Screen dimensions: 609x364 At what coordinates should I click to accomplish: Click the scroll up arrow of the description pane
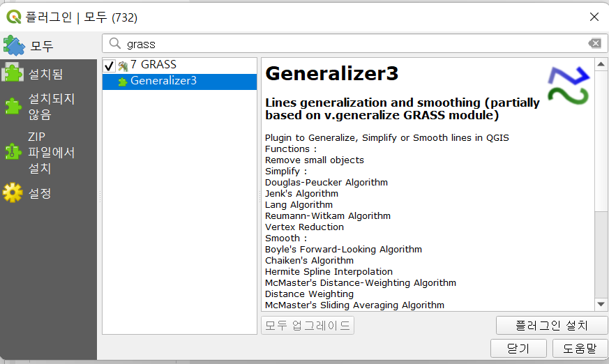coord(601,64)
